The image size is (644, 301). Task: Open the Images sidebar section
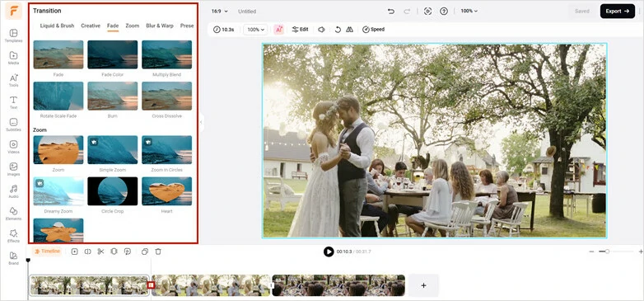(13, 169)
